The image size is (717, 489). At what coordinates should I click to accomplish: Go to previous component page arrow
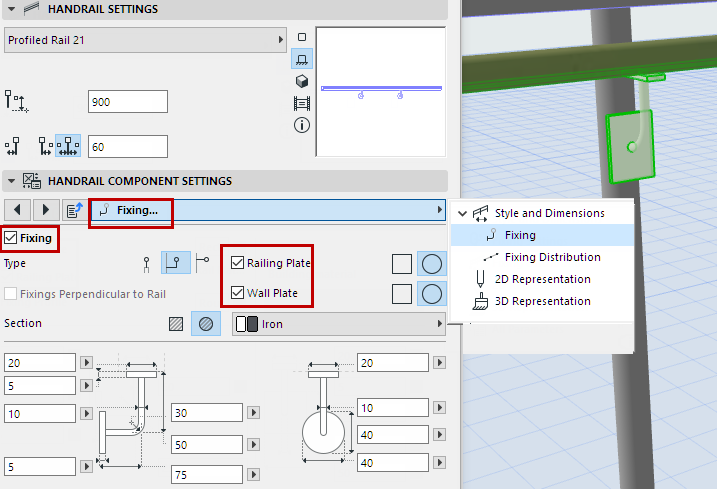[x=17, y=210]
